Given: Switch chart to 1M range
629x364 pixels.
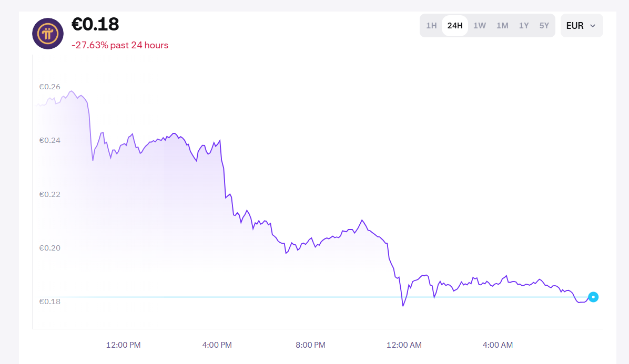Looking at the screenshot, I should tap(502, 26).
